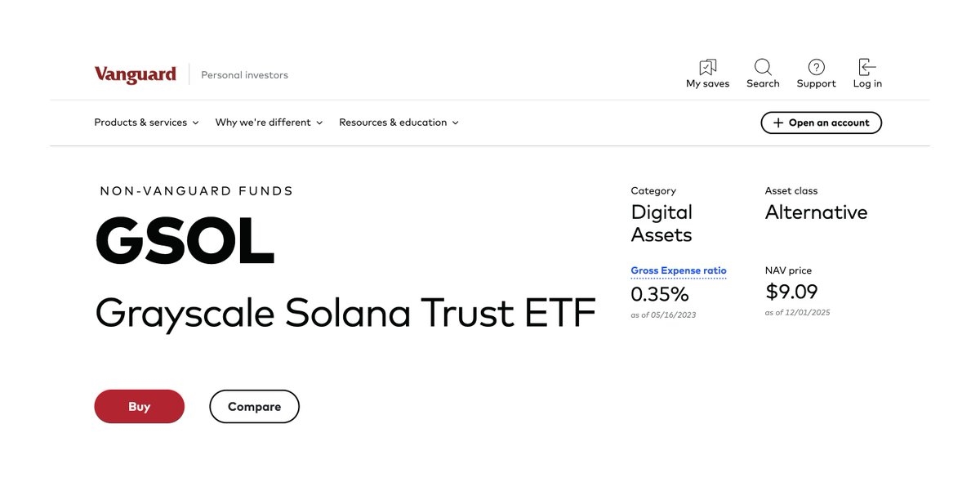Select the My saves text label
Screen dimensions: 980x482
pyautogui.click(x=707, y=83)
